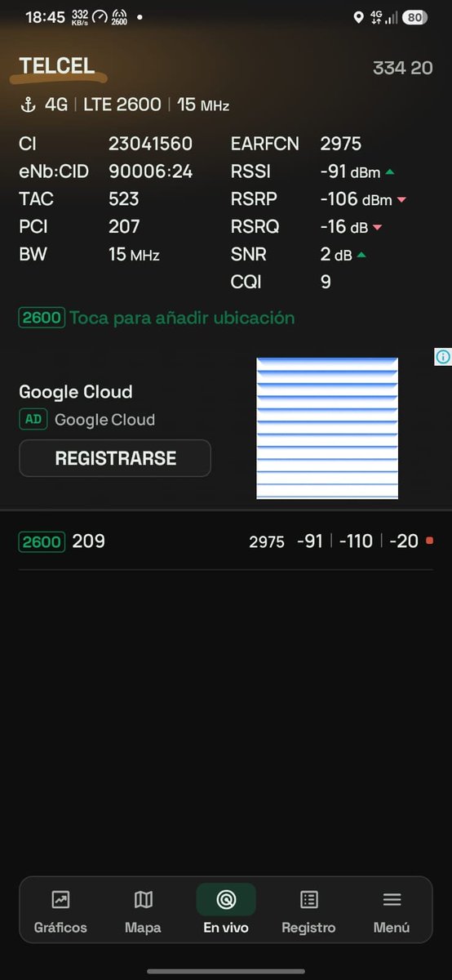The width and height of the screenshot is (452, 980).
Task: Tap the Google Cloud ad title
Action: [76, 392]
